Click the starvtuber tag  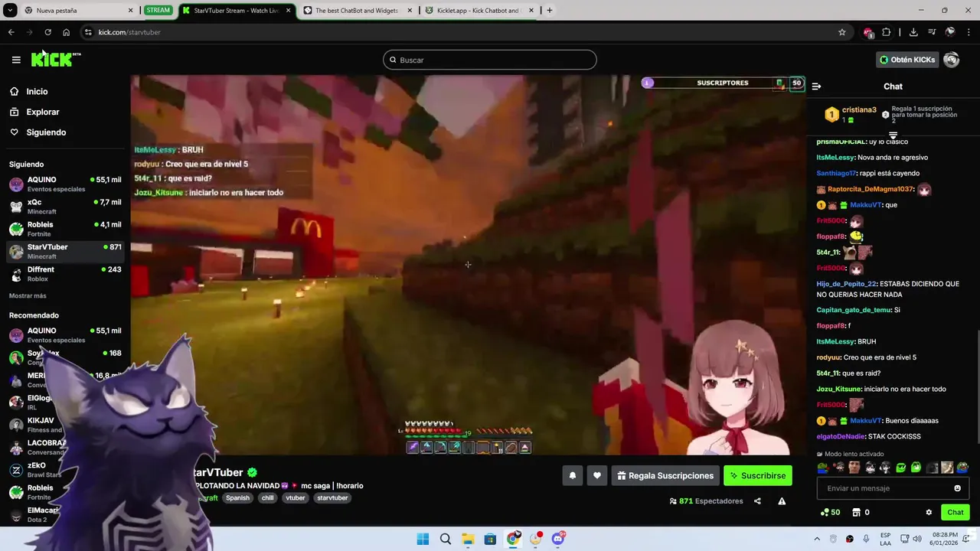pos(332,497)
